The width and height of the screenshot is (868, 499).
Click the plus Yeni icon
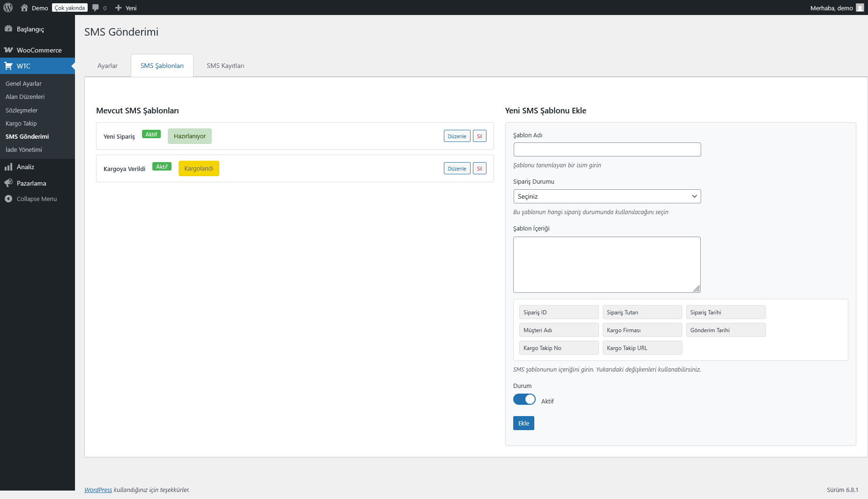(118, 8)
